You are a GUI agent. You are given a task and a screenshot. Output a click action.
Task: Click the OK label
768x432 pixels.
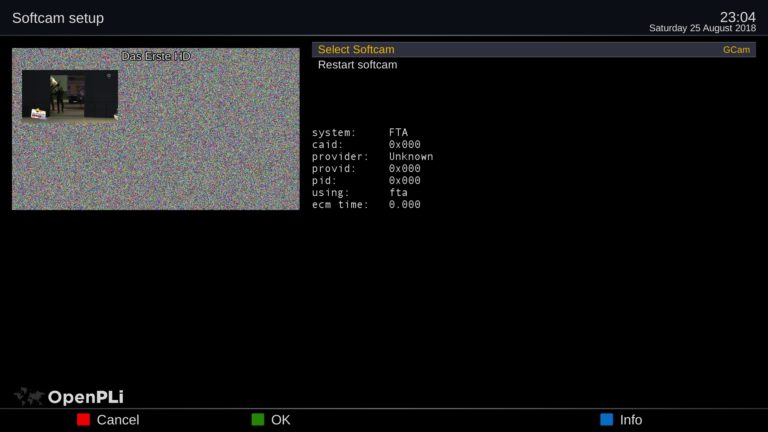[281, 420]
